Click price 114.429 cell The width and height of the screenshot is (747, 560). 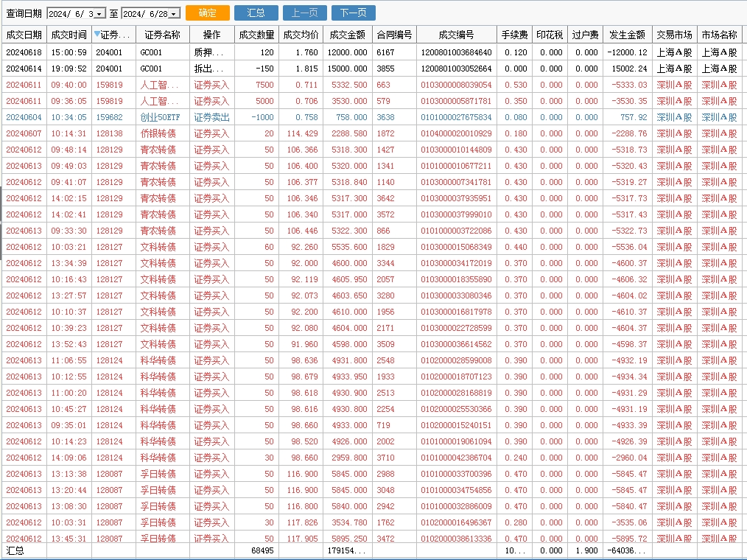[302, 133]
